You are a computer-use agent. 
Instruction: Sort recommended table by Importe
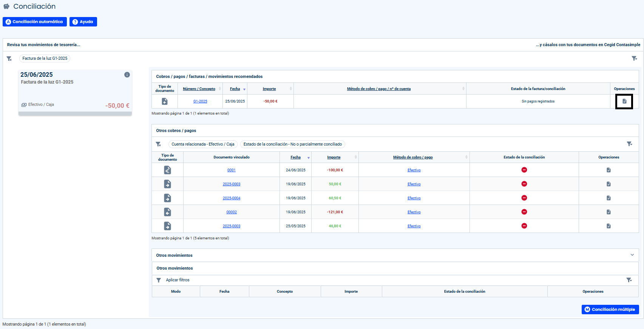269,89
